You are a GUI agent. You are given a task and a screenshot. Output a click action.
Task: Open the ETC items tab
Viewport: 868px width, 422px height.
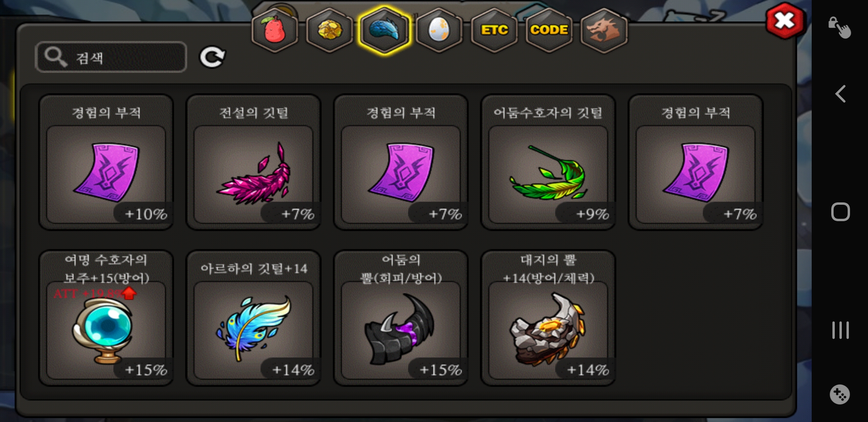[x=494, y=30]
